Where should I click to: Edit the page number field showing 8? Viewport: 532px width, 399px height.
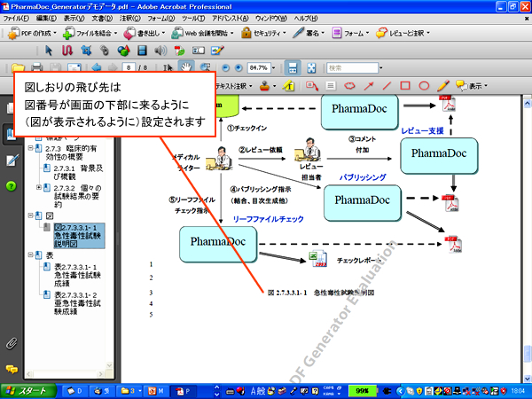[129, 67]
